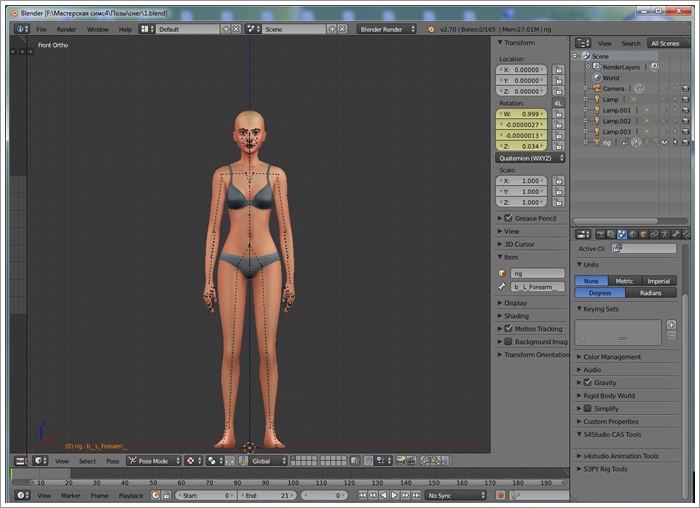Enable the Background Images checkbox
Screen dimensions: 700x508
[x=508, y=341]
